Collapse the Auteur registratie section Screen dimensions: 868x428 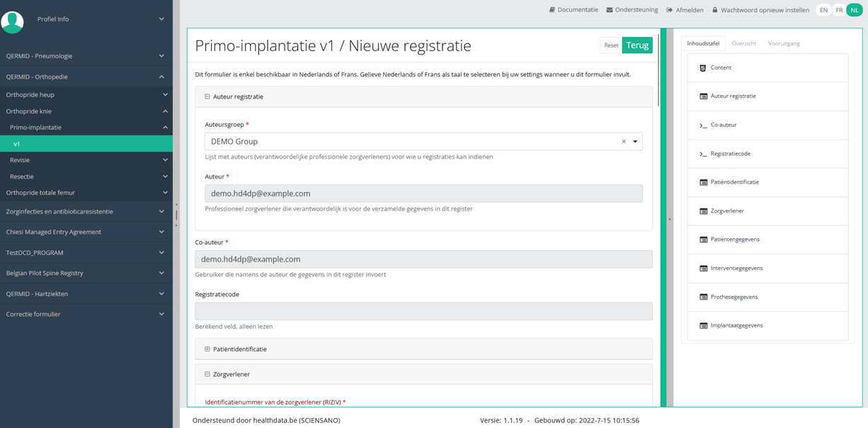click(x=207, y=96)
